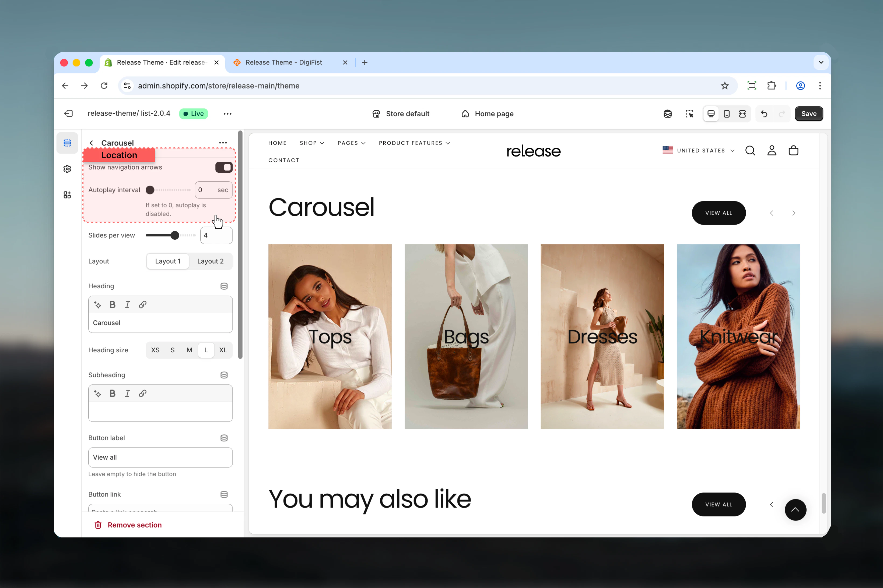
Task: Set Heading size to L
Action: pos(206,350)
